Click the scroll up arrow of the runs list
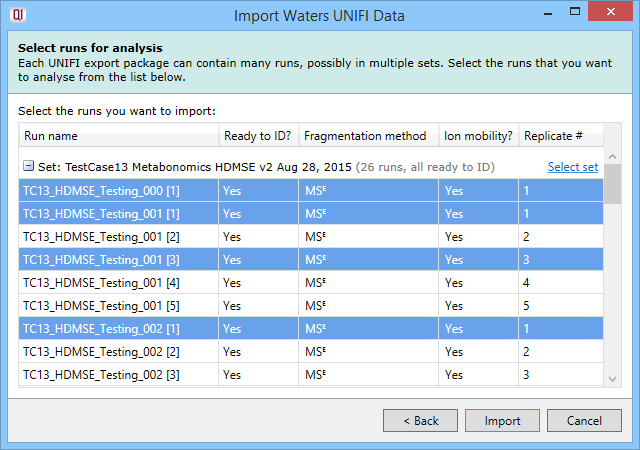Screen dimensions: 640x450 click(x=612, y=156)
